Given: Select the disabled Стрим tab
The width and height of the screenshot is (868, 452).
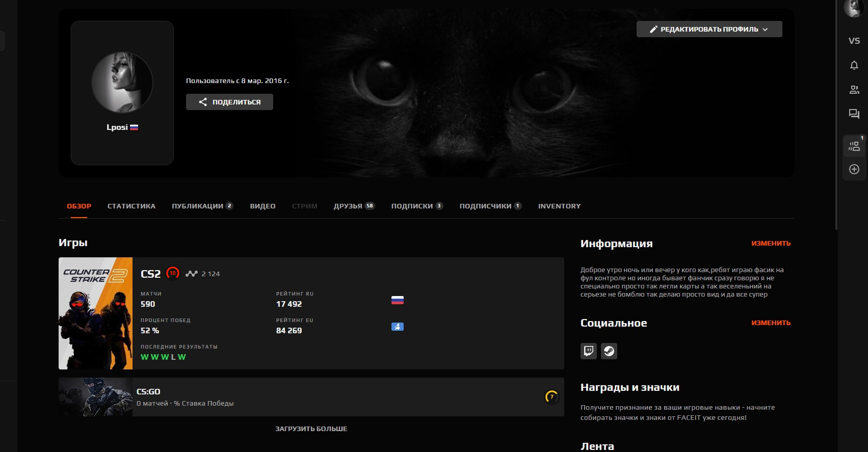Looking at the screenshot, I should (305, 206).
